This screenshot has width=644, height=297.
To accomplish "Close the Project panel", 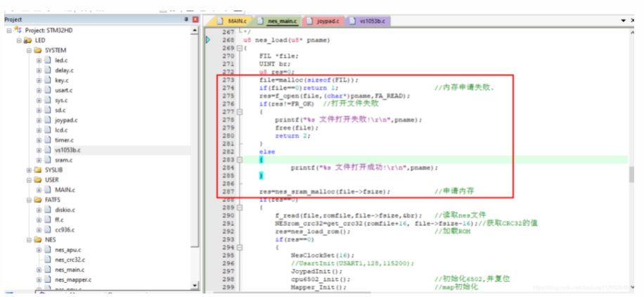I will click(195, 19).
